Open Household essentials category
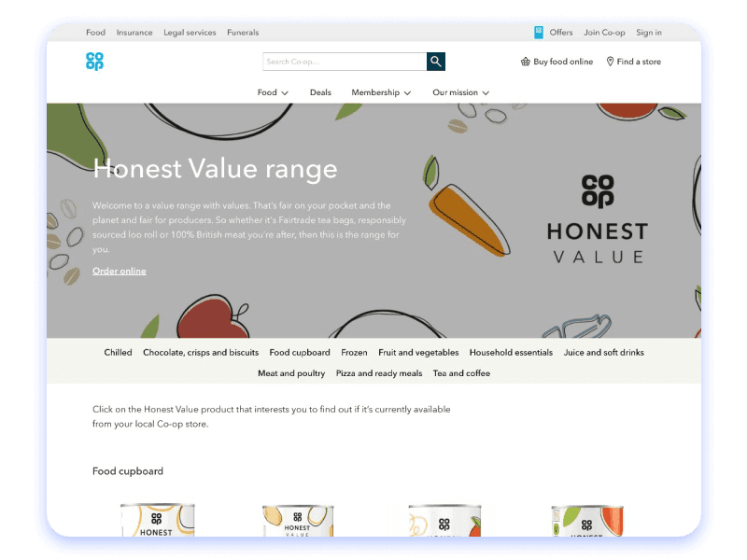This screenshot has height=560, width=747. [511, 353]
